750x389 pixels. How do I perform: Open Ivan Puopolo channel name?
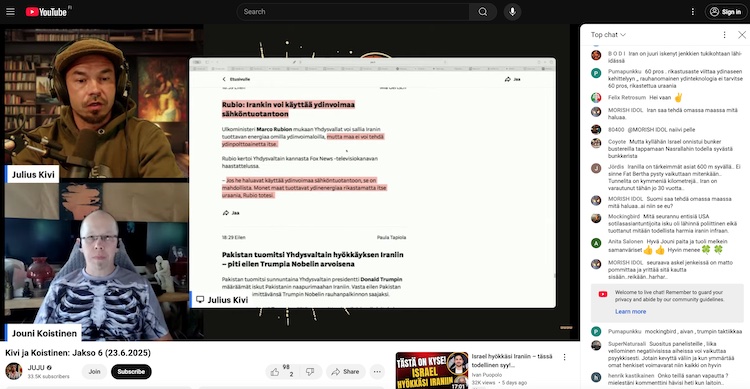coord(486,375)
